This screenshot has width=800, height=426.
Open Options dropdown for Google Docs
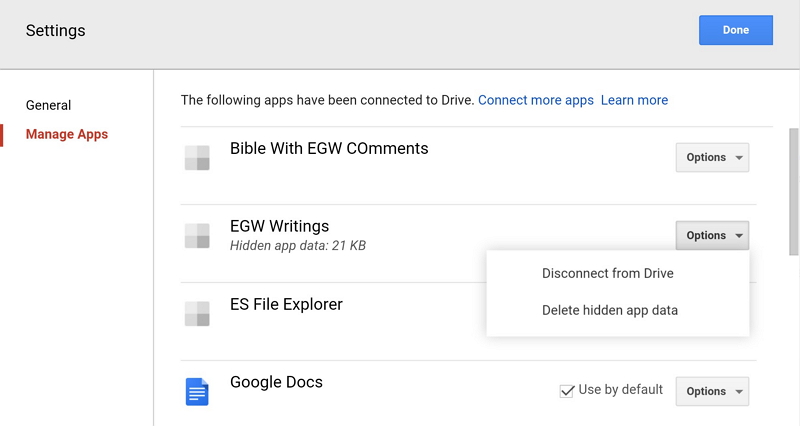tap(712, 391)
